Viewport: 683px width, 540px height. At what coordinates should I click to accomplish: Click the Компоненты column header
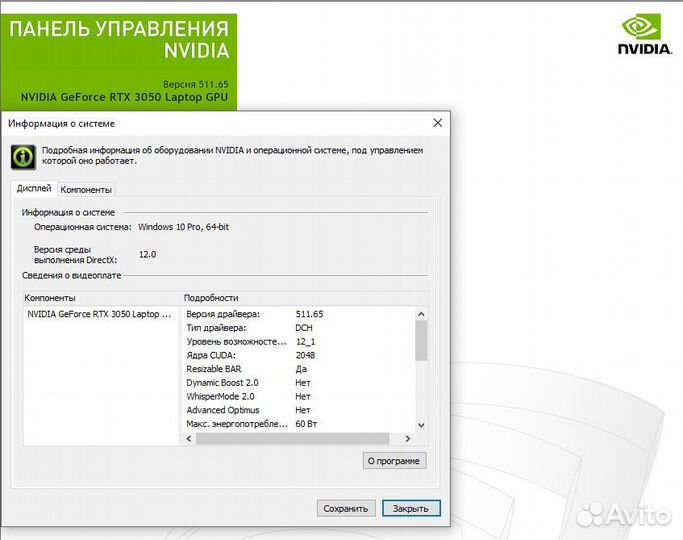point(100,298)
